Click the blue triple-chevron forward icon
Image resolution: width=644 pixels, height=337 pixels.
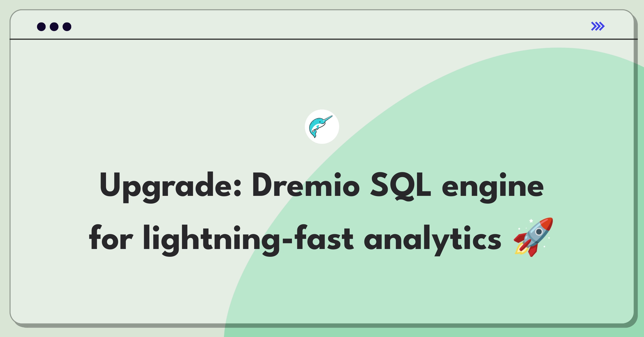tap(598, 26)
